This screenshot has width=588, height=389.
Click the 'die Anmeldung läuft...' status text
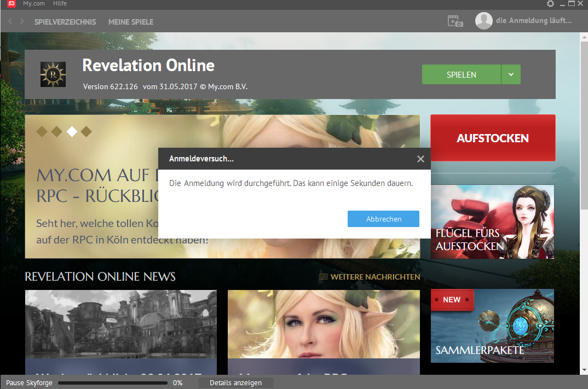[534, 21]
